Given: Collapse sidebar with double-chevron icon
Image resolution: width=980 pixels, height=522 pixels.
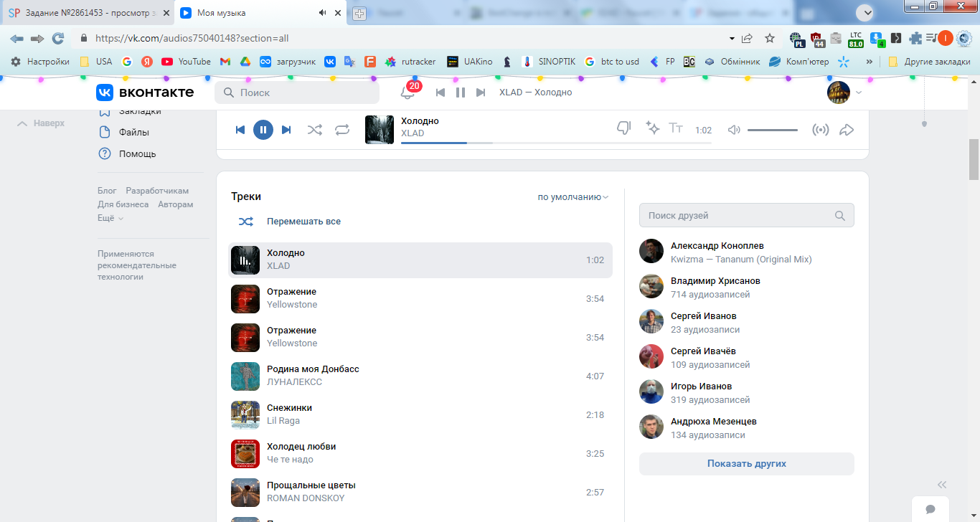Looking at the screenshot, I should pos(943,485).
